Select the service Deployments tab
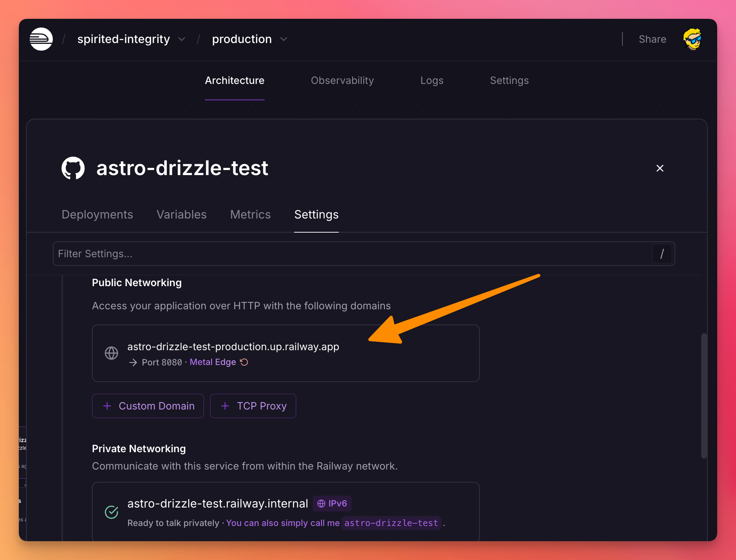Viewport: 736px width, 560px height. [97, 215]
